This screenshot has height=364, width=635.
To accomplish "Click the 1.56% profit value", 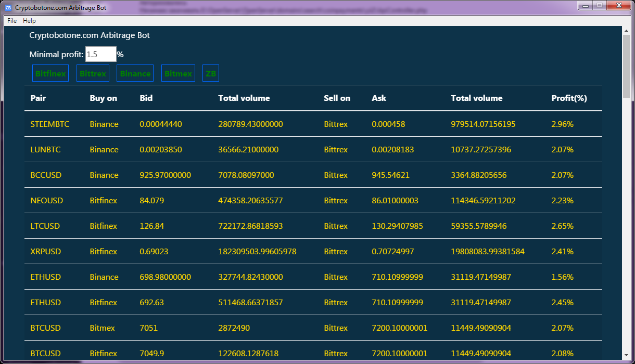I will pos(563,277).
